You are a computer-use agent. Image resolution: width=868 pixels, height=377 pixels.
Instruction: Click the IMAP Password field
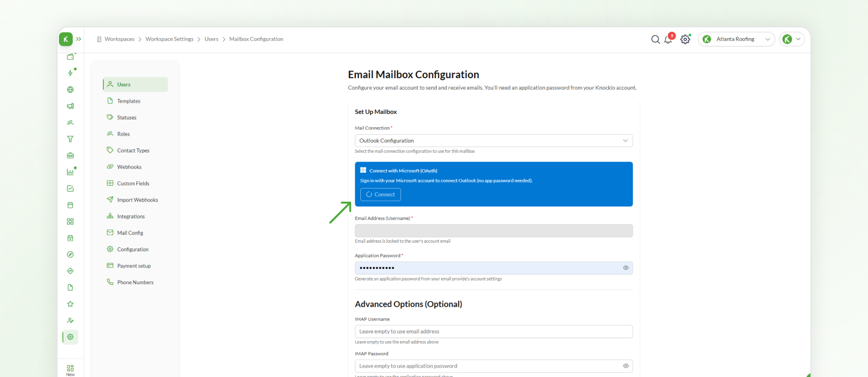493,366
